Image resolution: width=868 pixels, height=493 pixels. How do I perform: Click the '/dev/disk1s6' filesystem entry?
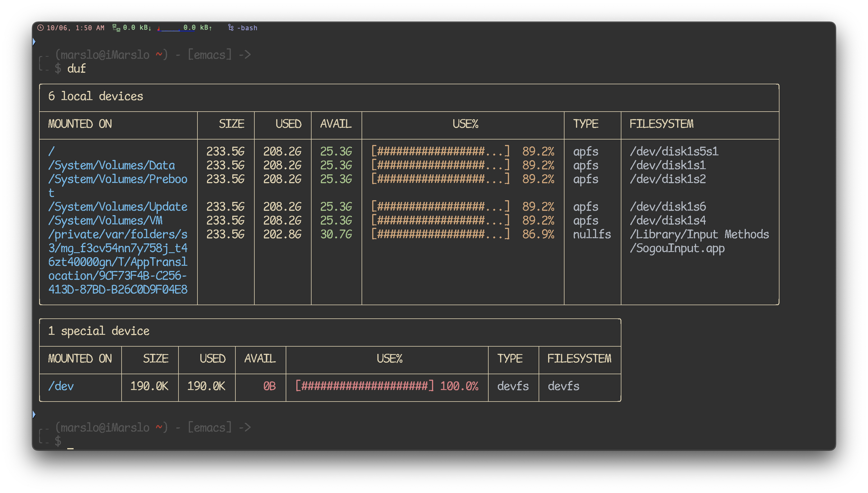668,207
